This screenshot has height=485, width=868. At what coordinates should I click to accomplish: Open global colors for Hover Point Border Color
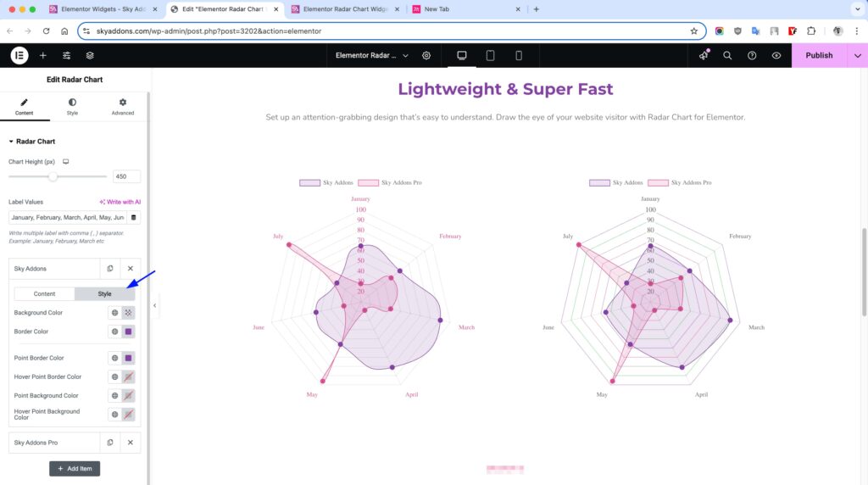tap(114, 377)
